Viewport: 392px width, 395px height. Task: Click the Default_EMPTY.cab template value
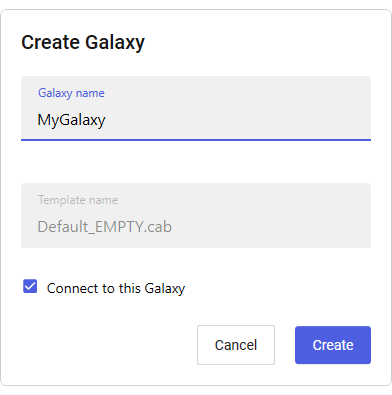(105, 227)
